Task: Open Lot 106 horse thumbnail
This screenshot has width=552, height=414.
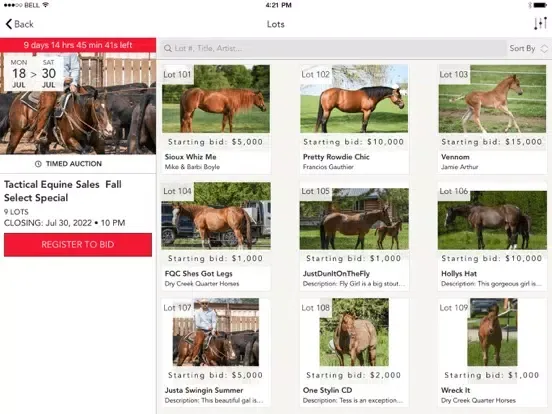Action: coord(492,220)
